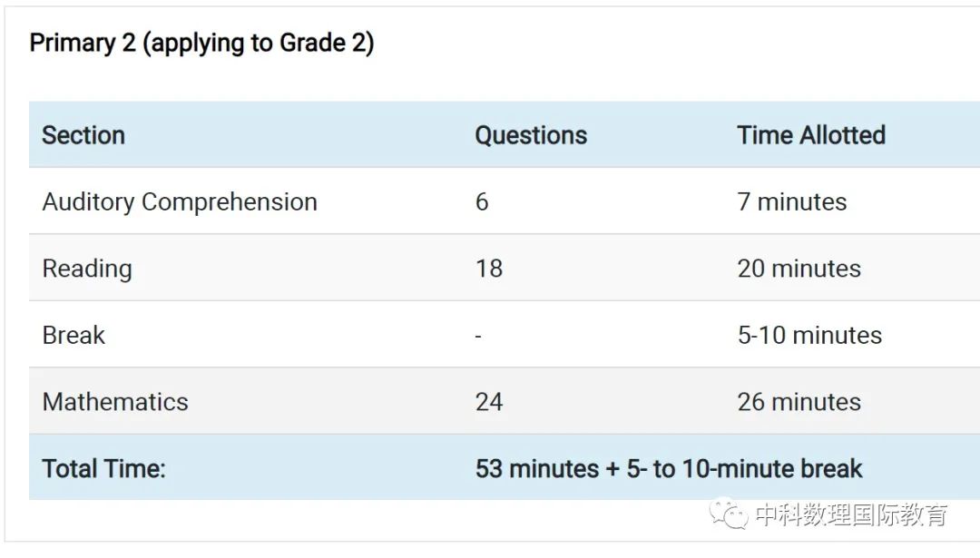Click the 'Break' row label
The height and width of the screenshot is (558, 980).
[x=73, y=335]
